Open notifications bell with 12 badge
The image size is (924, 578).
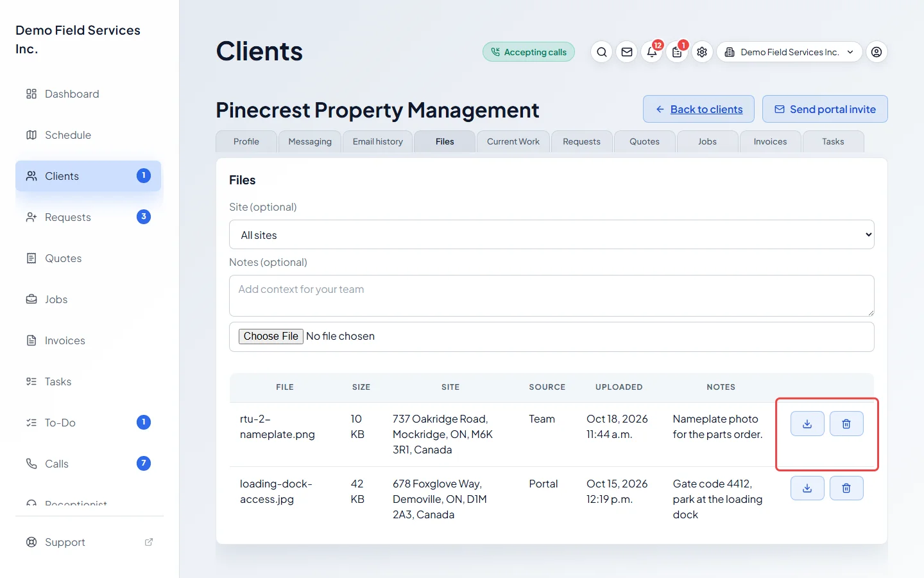[x=652, y=52]
